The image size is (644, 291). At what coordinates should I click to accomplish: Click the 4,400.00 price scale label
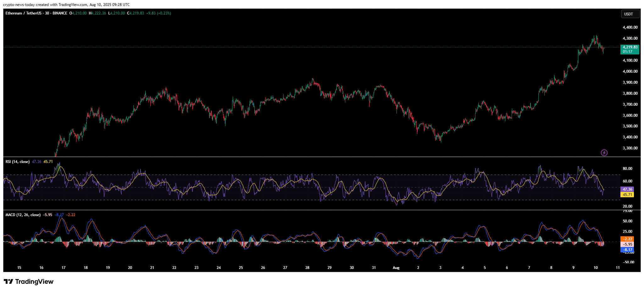point(630,27)
